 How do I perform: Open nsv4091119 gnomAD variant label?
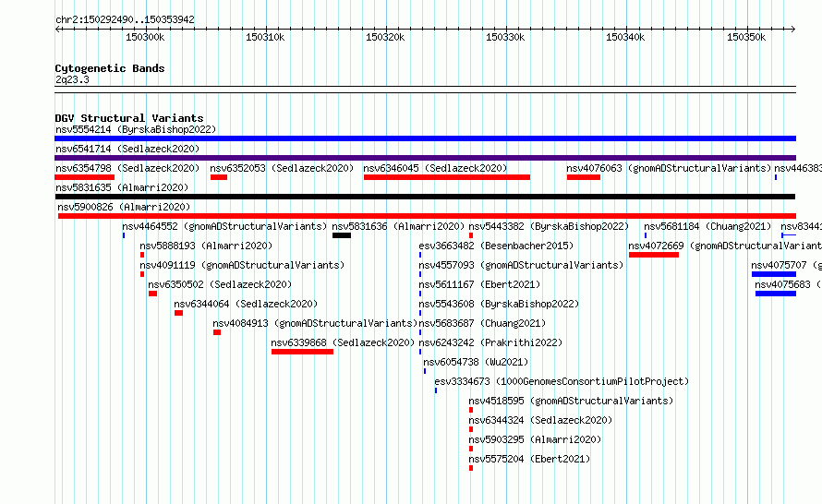point(242,265)
